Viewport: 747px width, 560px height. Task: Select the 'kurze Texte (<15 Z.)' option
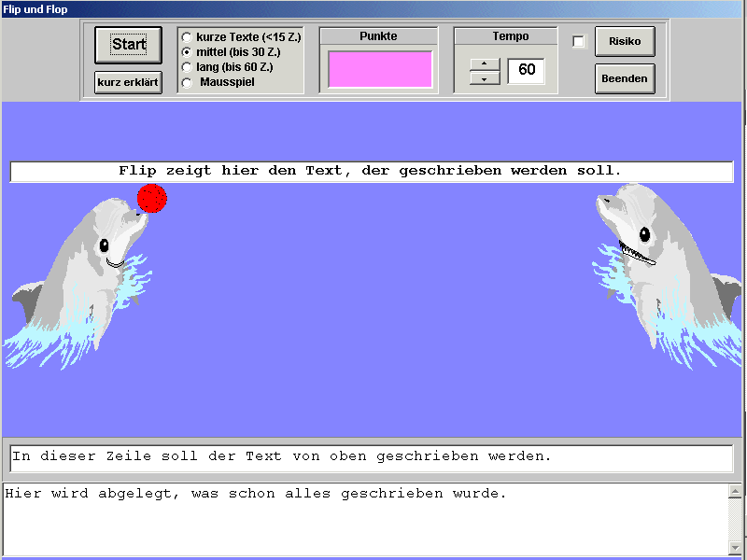click(187, 37)
